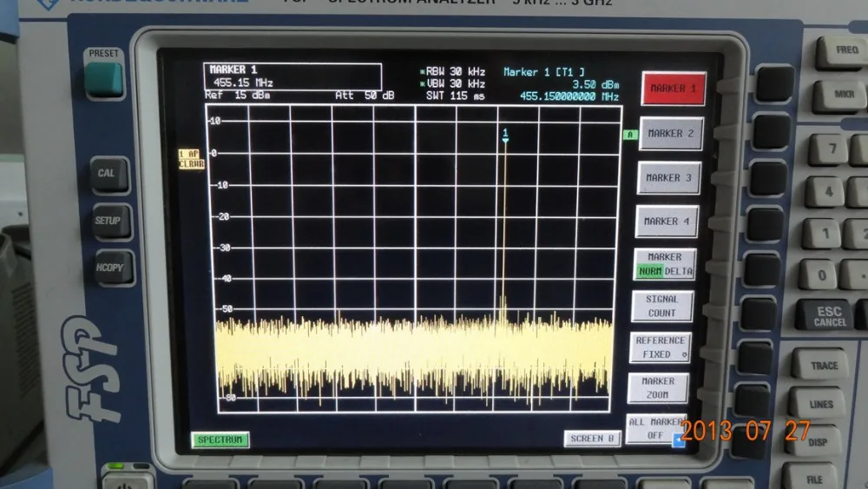This screenshot has width=868, height=489.
Task: Tap the numeric 1 key
Action: tap(823, 233)
